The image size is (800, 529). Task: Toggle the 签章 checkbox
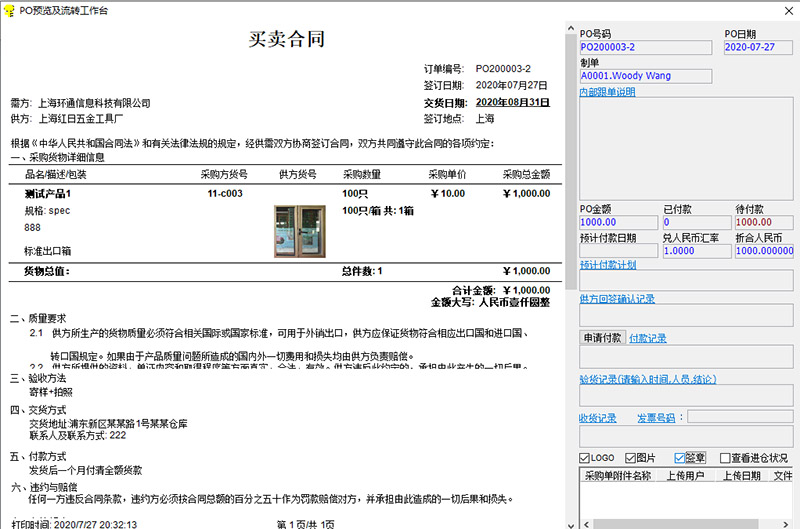click(681, 458)
